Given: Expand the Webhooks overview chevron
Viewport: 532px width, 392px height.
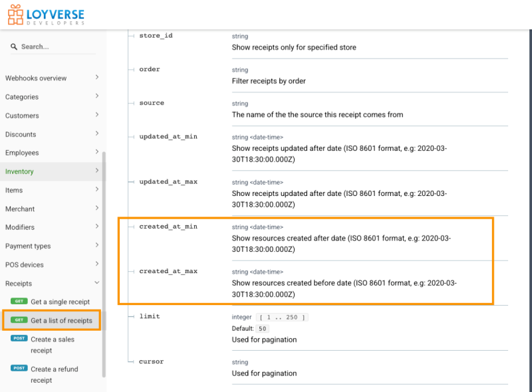Looking at the screenshot, I should 97,78.
